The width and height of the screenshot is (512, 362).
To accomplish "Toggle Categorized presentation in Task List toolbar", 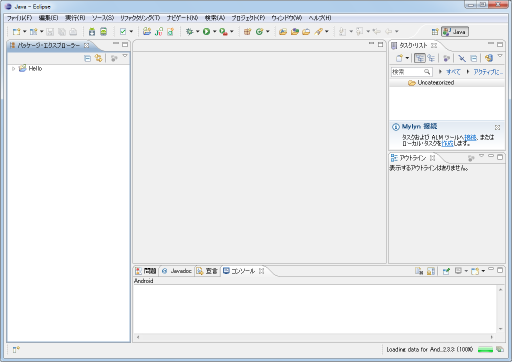I will [x=420, y=58].
